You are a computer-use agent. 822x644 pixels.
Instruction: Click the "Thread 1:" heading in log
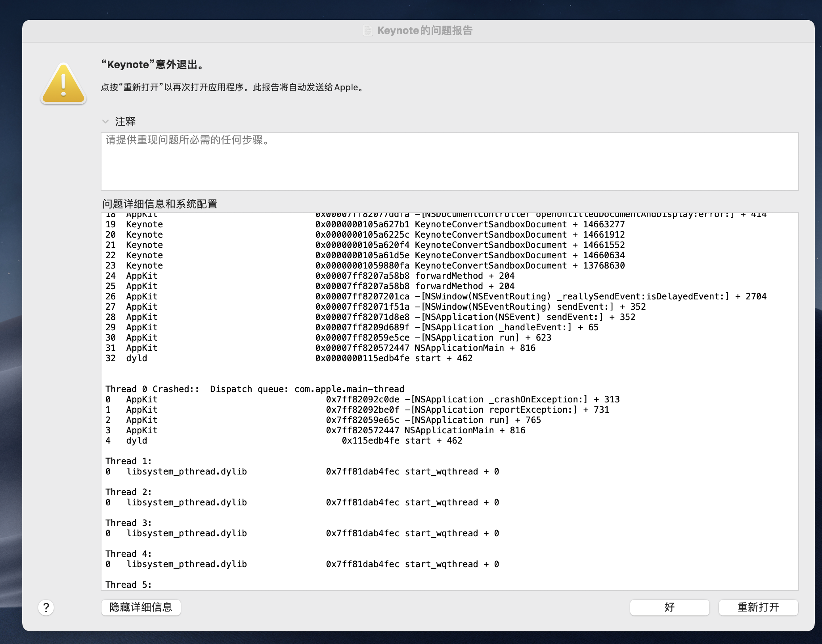pyautogui.click(x=128, y=461)
